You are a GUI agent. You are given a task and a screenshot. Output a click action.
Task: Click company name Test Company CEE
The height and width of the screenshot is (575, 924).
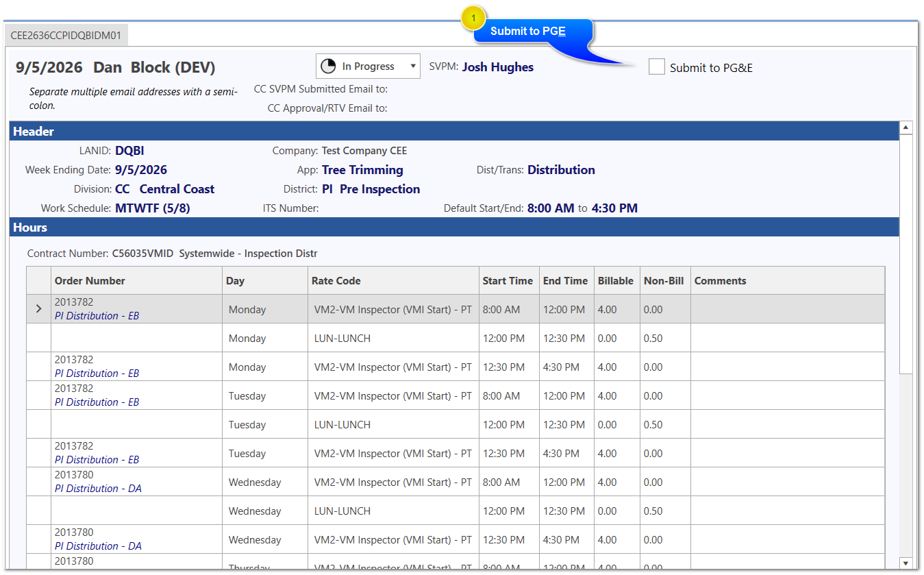(x=364, y=151)
